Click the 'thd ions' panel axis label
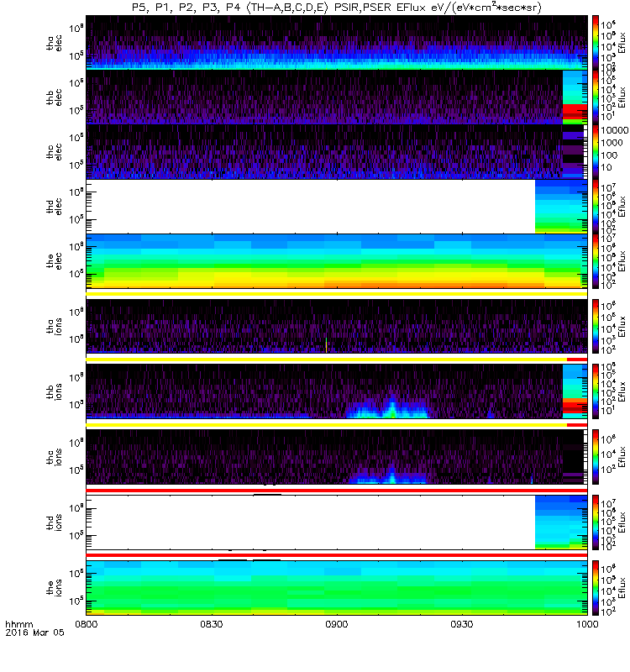Image resolution: width=630 pixels, height=672 pixels. point(54,522)
